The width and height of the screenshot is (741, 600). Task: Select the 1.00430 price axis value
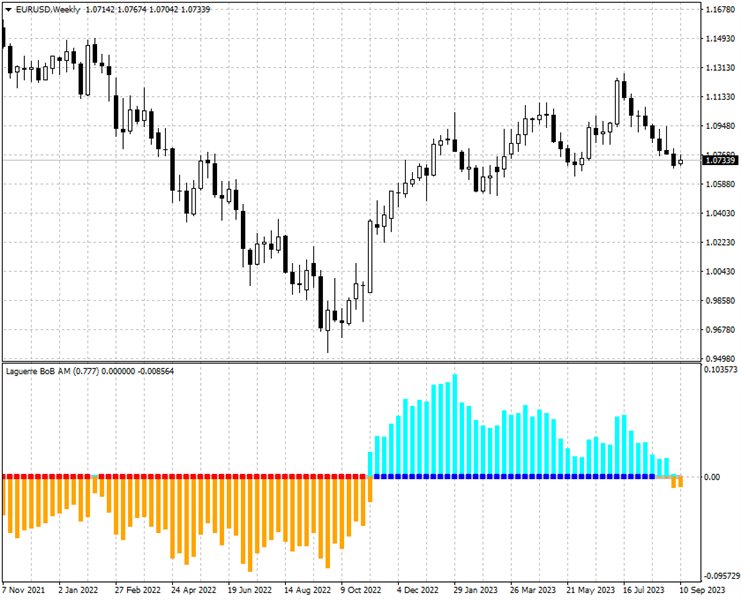coord(721,271)
